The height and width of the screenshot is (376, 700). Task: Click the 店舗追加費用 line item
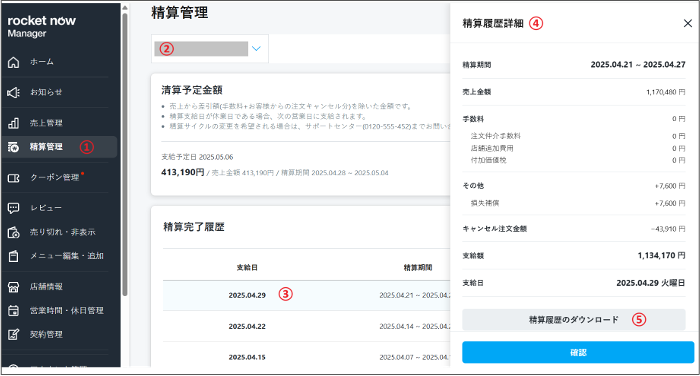(x=492, y=148)
